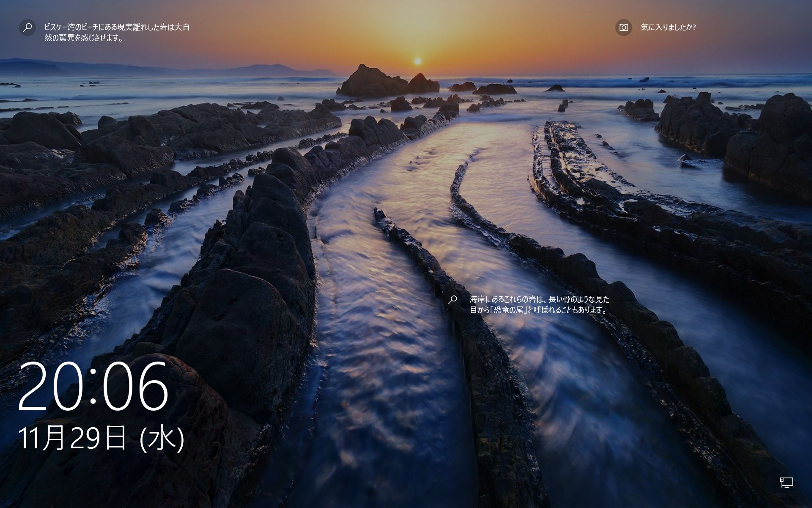The image size is (812, 508).
Task: Click the camera icon next to 気に入りましたか?
Action: 623,28
